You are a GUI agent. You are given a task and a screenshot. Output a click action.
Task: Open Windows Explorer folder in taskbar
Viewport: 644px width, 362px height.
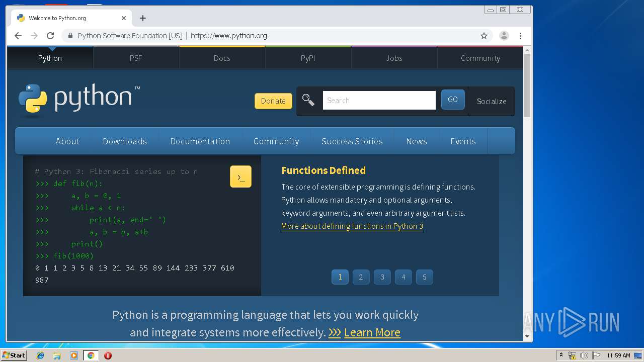57,355
